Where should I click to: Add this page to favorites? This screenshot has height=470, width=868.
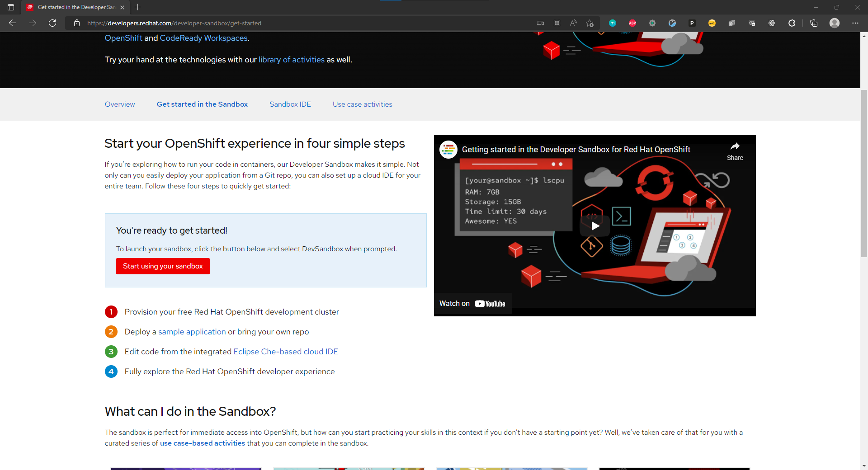[590, 23]
